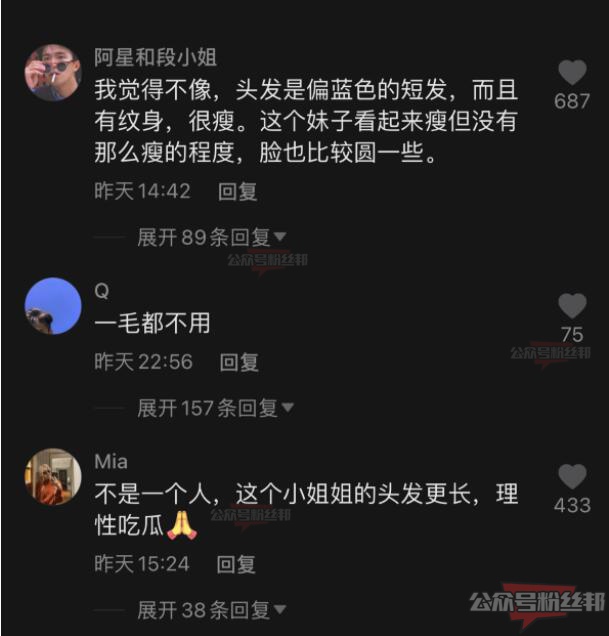Reply to 阿星和段小姐's comment at 14:42

tap(237, 191)
